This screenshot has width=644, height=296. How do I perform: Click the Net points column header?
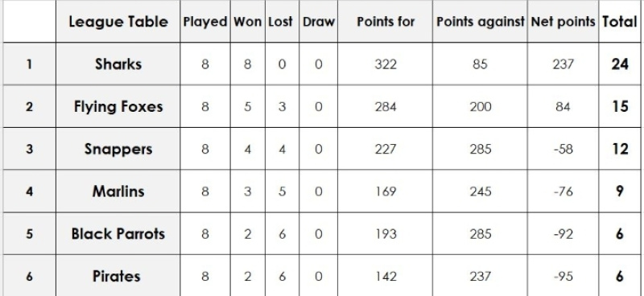pyautogui.click(x=563, y=22)
